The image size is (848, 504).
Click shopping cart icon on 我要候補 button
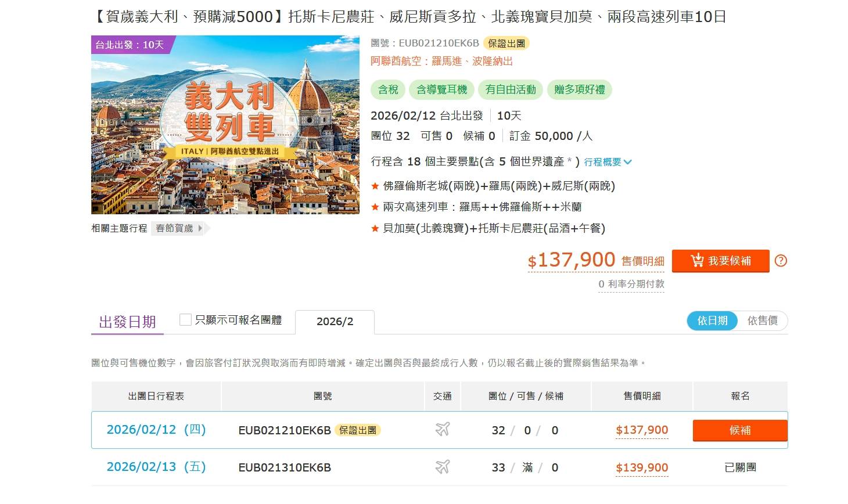click(697, 261)
